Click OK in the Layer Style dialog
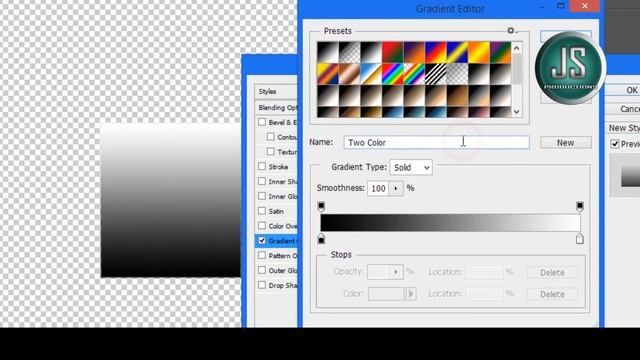Viewport: 640px width, 360px height. click(622, 90)
